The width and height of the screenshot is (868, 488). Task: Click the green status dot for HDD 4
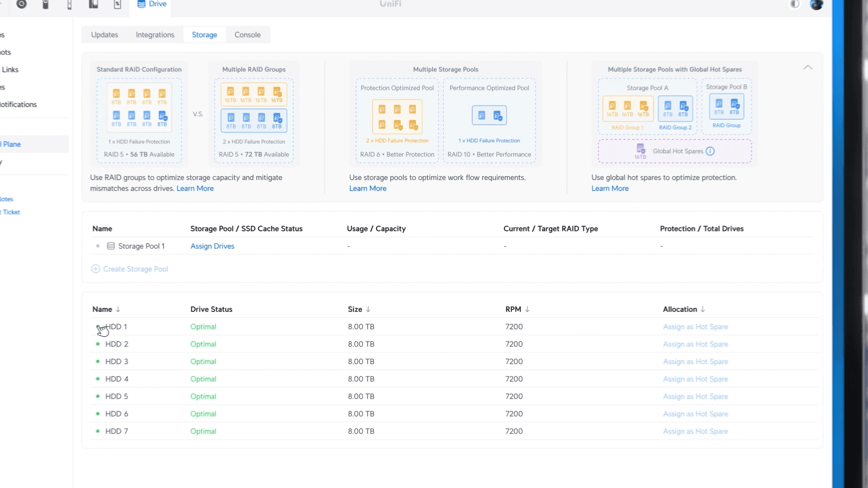tap(98, 379)
